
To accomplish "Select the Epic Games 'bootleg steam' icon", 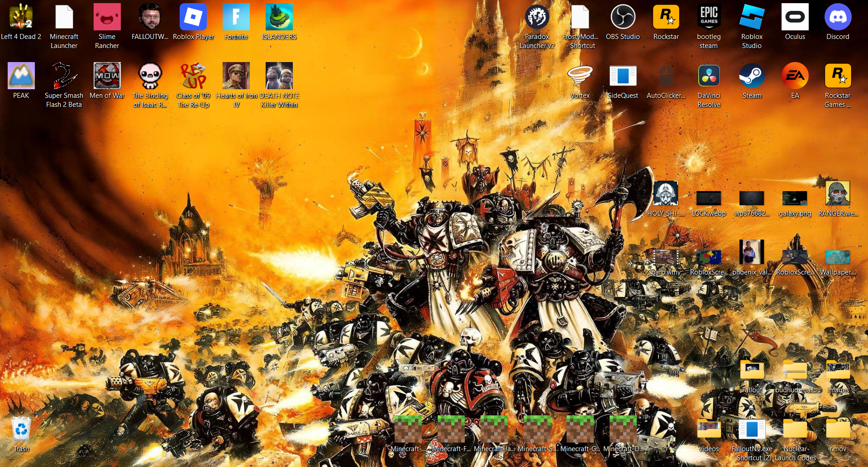I will pos(709,17).
